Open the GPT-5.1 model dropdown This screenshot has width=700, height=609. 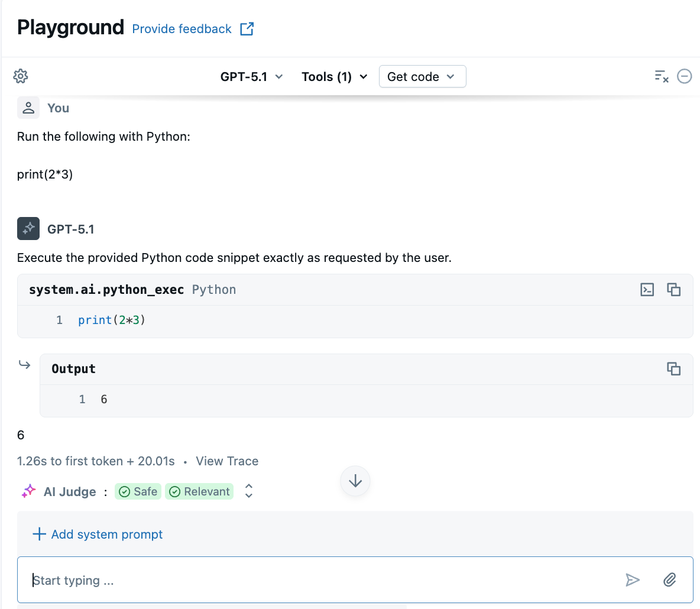pos(251,76)
